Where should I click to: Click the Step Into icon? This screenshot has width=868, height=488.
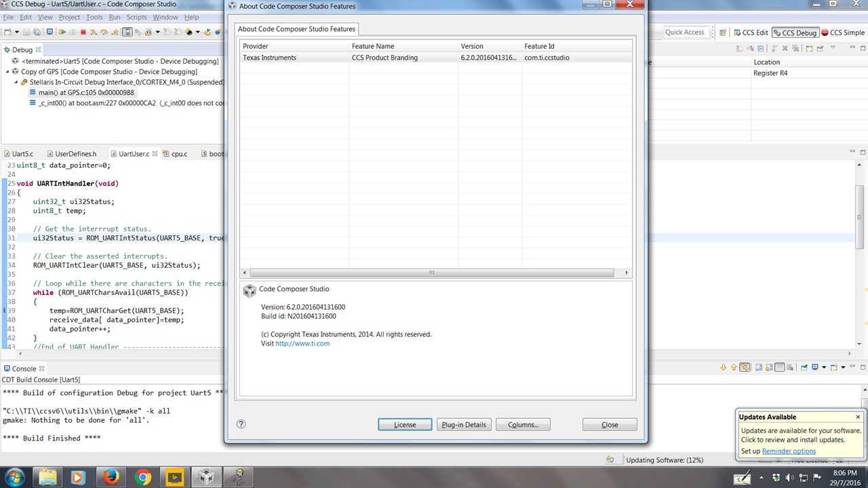pos(94,32)
